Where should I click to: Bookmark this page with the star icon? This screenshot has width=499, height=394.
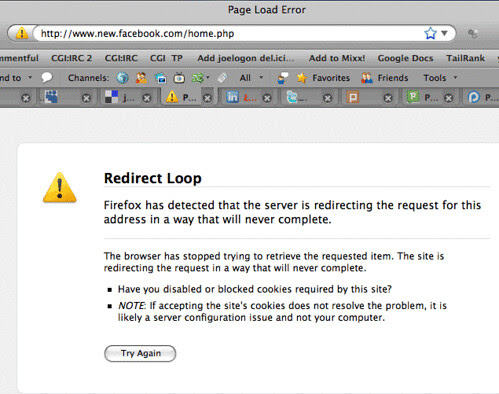point(430,33)
